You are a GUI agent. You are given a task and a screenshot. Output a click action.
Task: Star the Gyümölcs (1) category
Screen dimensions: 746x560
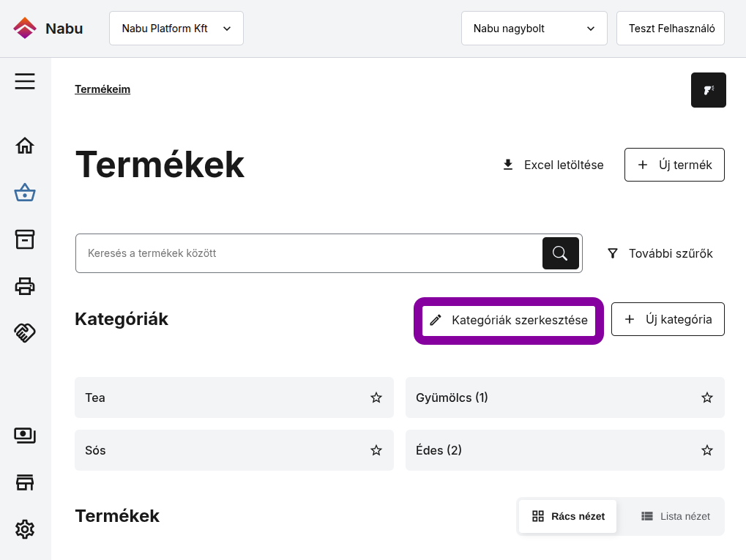point(707,397)
